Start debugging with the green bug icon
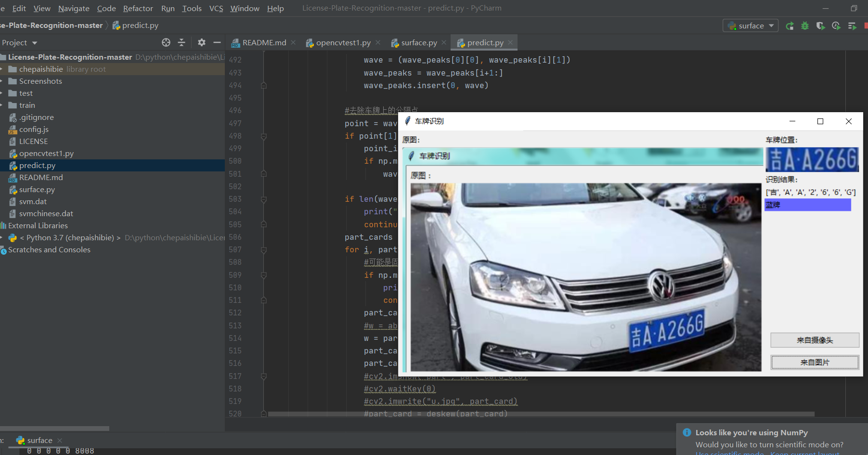Viewport: 868px width, 455px height. [805, 26]
